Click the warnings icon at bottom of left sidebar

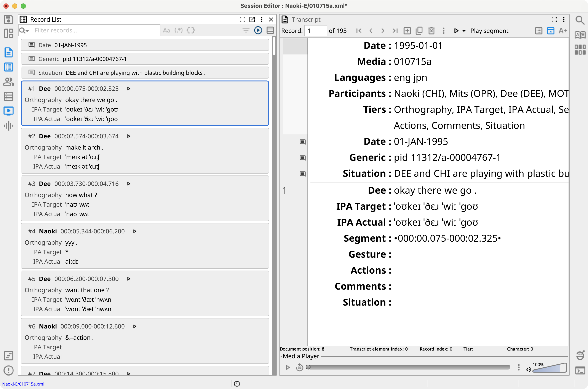(x=8, y=370)
